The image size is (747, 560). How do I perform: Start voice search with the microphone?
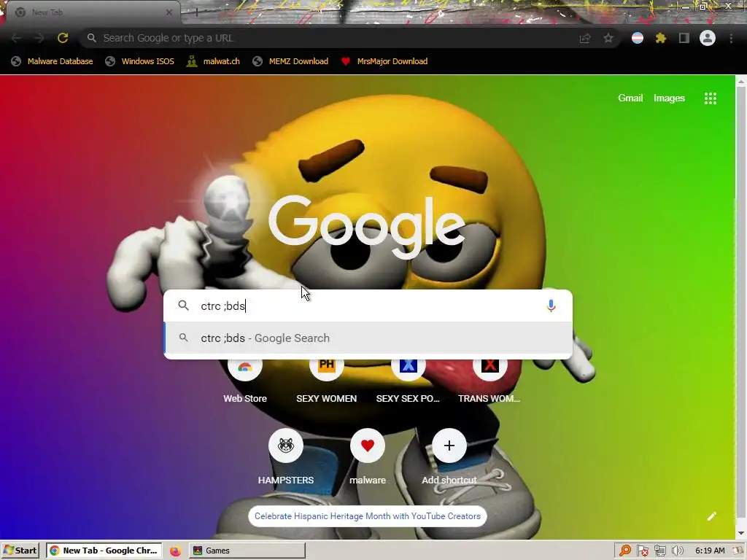click(x=551, y=306)
